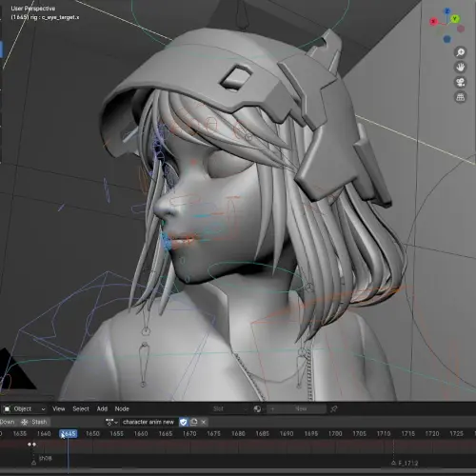The image size is (476, 476).
Task: Open the View menu
Action: 58,409
